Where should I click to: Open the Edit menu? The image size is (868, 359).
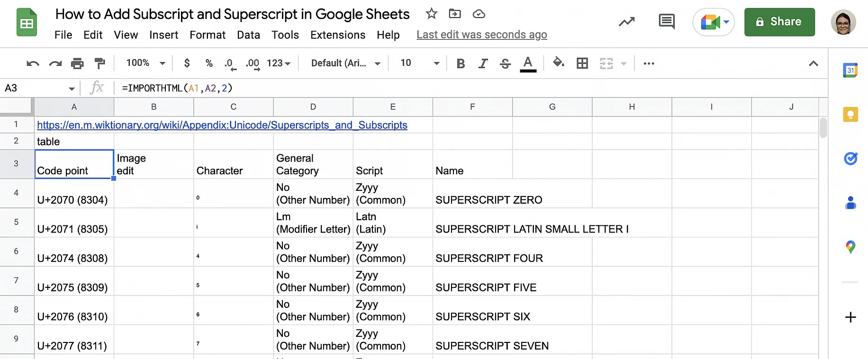(93, 35)
